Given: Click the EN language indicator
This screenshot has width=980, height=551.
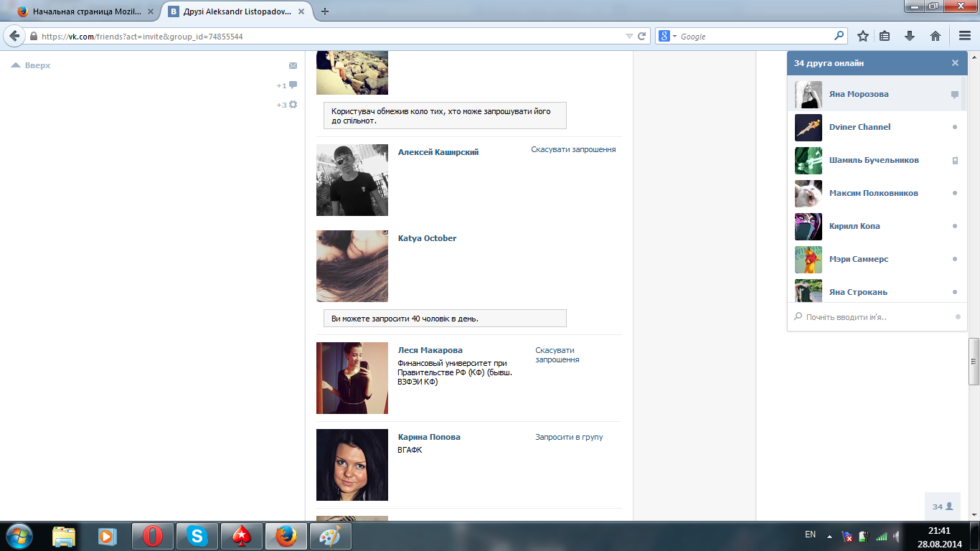Looking at the screenshot, I should (811, 534).
